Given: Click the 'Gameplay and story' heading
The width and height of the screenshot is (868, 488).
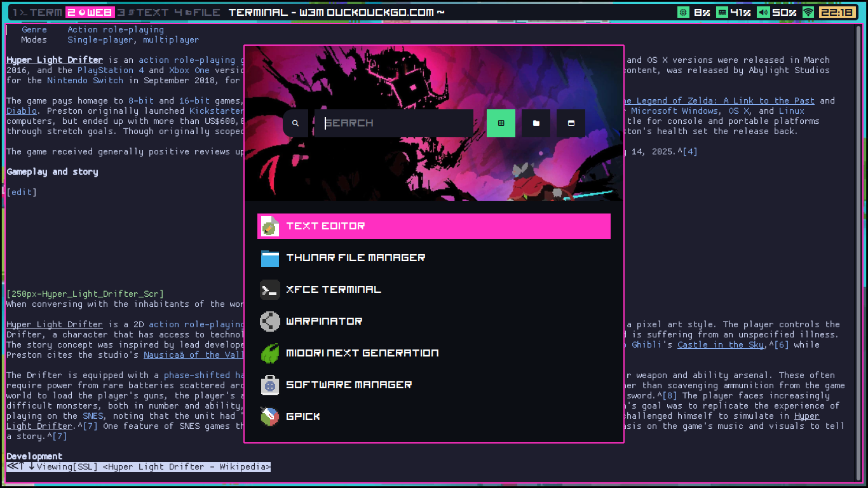Looking at the screenshot, I should (x=52, y=172).
